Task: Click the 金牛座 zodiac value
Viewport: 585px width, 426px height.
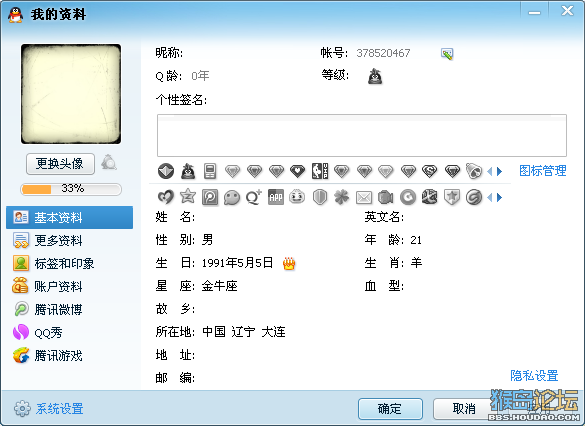Action: (x=219, y=286)
